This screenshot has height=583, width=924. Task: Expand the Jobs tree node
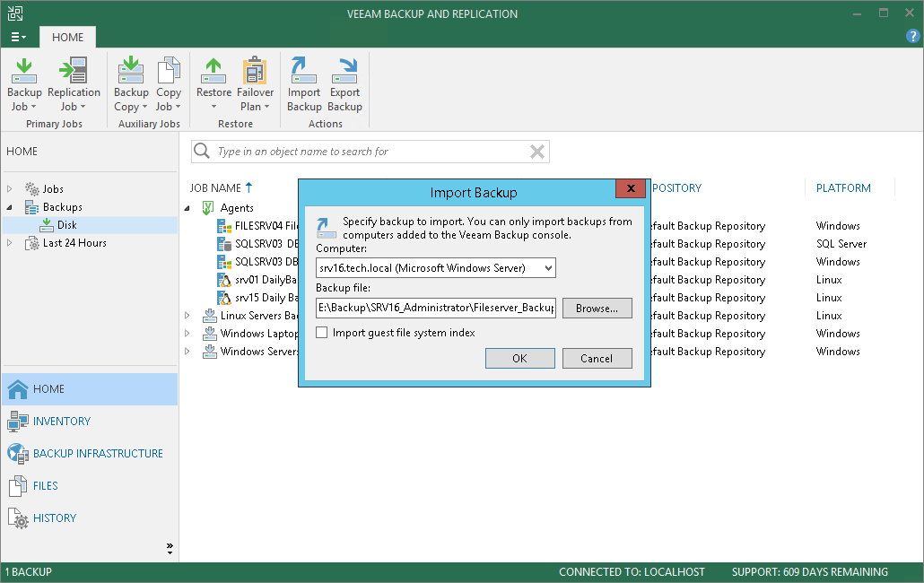10,189
